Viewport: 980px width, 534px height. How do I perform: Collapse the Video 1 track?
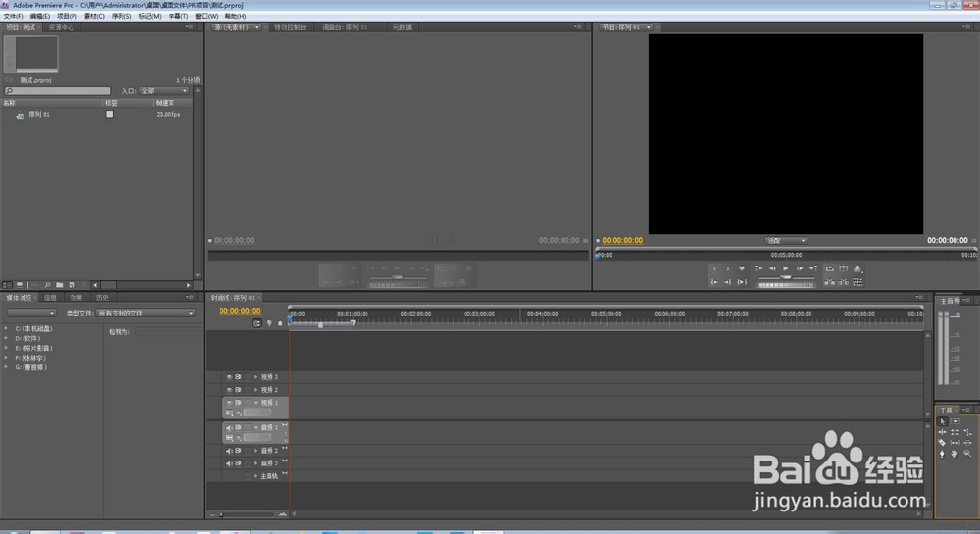(256, 403)
